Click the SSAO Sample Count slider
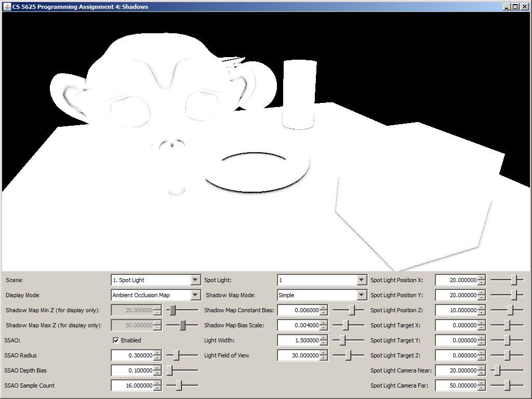The width and height of the screenshot is (532, 399). 179,385
